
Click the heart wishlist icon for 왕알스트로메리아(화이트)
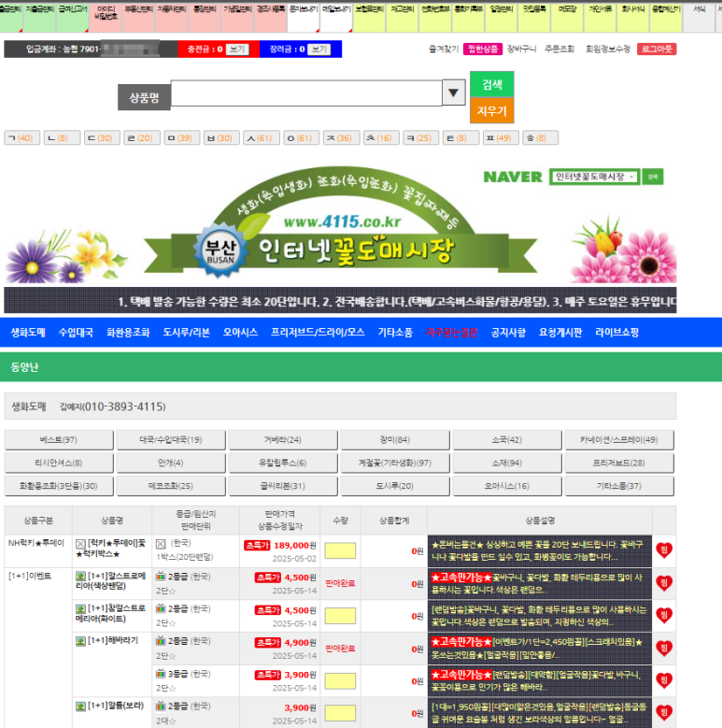(x=664, y=616)
